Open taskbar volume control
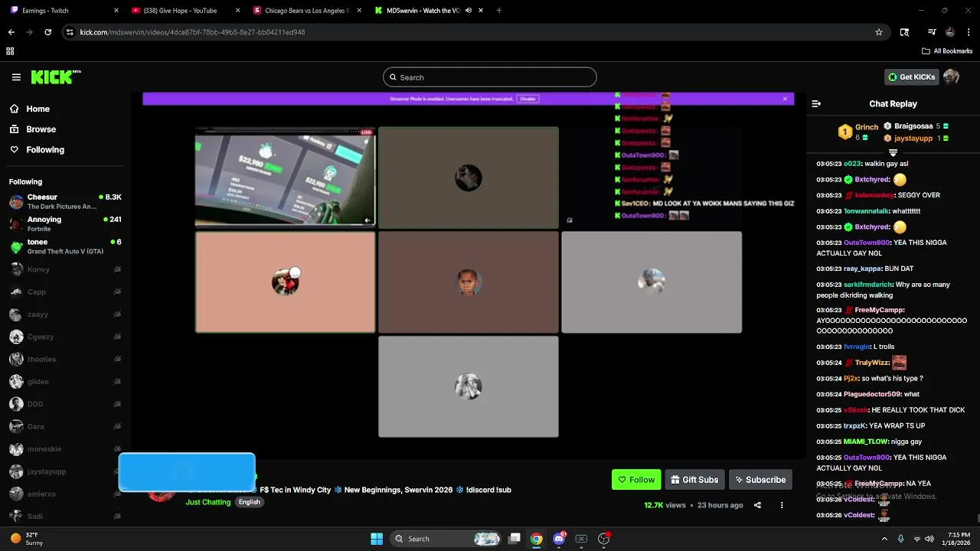This screenshot has height=551, width=980. click(929, 539)
